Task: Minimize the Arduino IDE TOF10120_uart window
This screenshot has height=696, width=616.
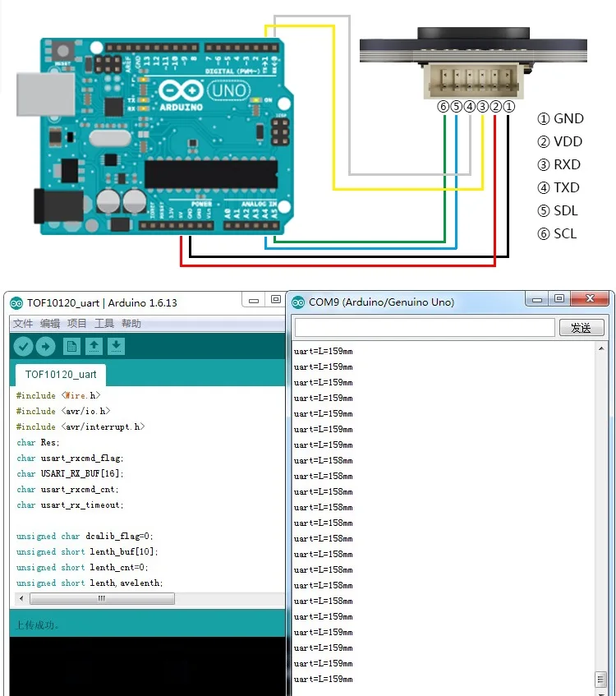Action: coord(254,300)
